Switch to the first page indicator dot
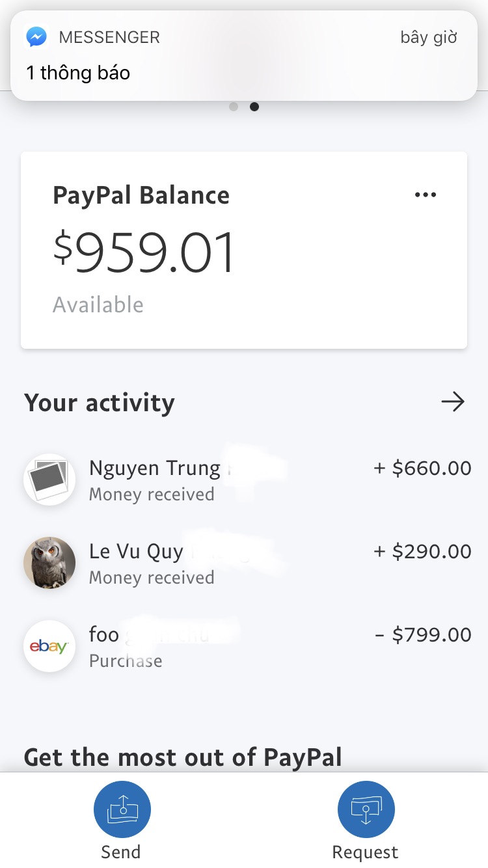Image resolution: width=488 pixels, height=868 pixels. pyautogui.click(x=234, y=107)
